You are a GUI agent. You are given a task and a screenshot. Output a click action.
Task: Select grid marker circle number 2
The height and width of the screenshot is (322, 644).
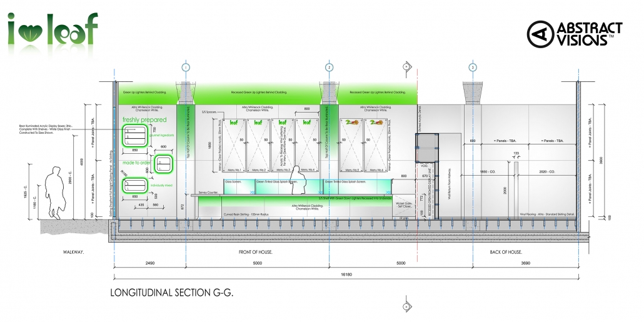(330, 66)
